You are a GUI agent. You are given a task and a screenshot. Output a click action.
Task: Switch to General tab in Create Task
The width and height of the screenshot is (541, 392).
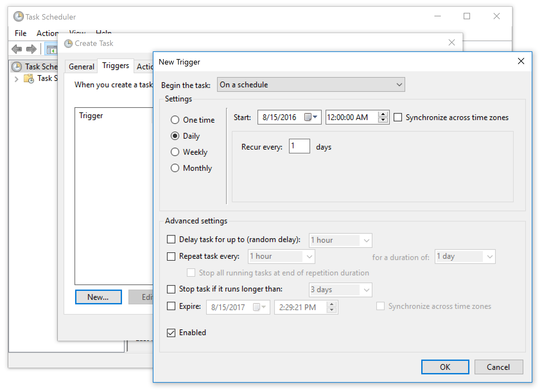[x=81, y=66]
